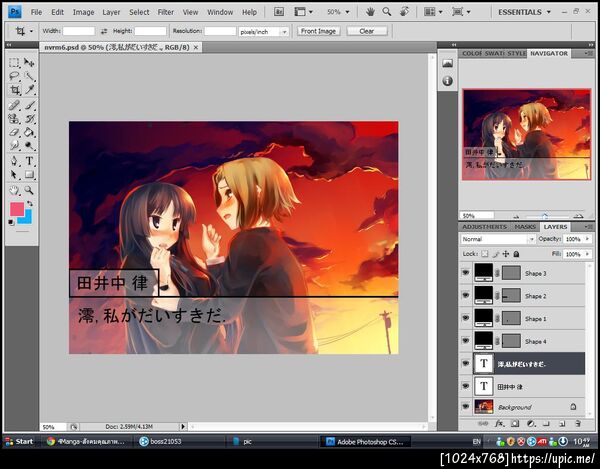Click the blue background color swatch
This screenshot has height=469, width=600.
click(26, 218)
